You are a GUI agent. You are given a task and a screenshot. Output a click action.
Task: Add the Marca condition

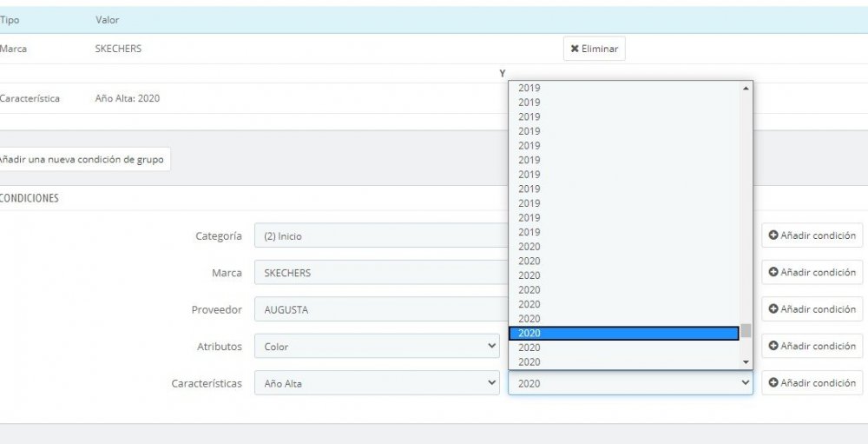pos(812,272)
